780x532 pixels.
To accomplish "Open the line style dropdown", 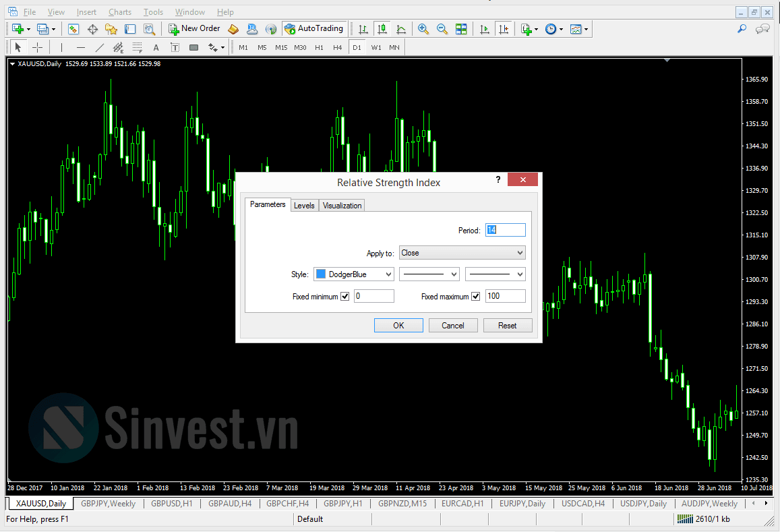I will click(x=429, y=274).
